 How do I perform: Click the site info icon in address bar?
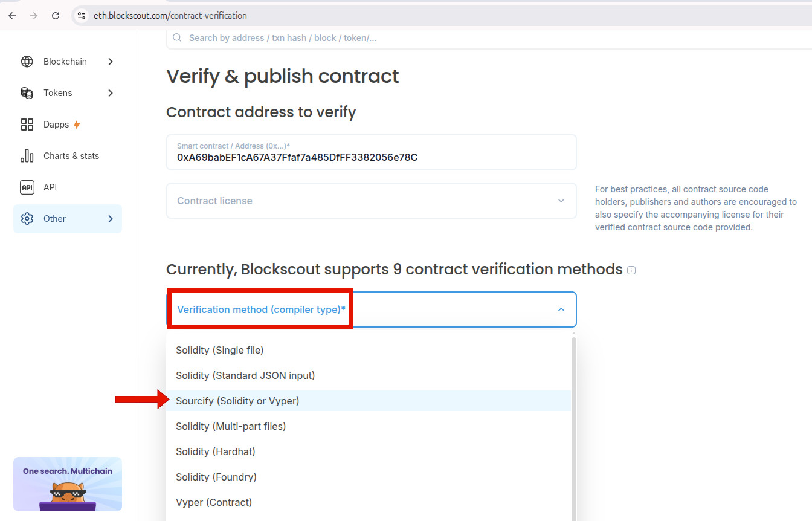pos(82,16)
